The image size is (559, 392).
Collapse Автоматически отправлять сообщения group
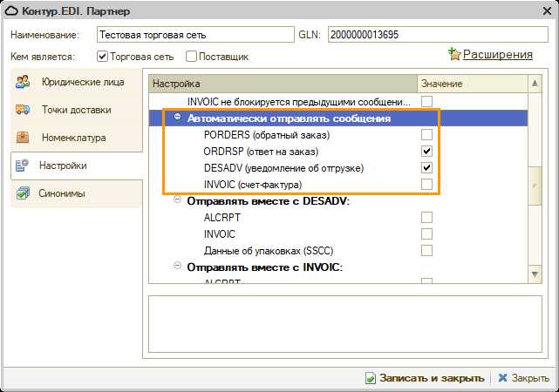click(177, 117)
